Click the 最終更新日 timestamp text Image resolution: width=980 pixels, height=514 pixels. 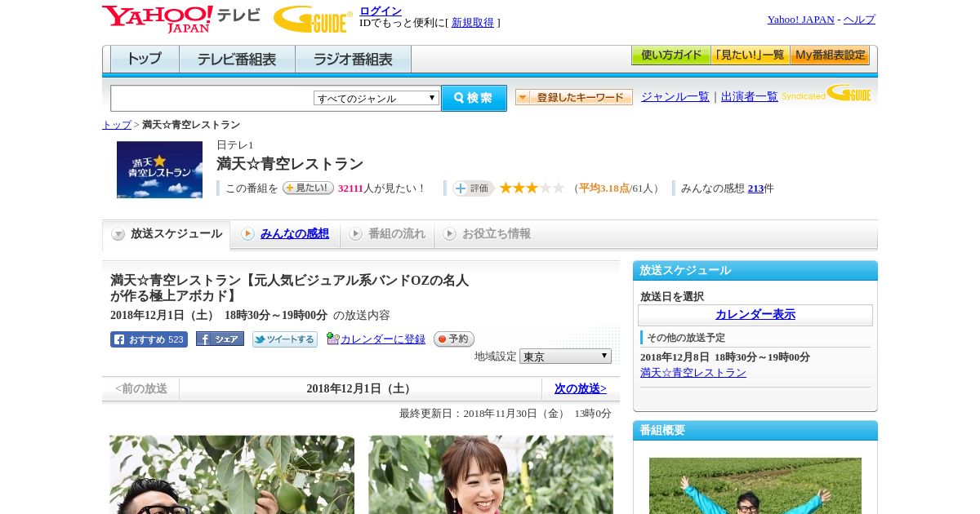click(x=506, y=414)
